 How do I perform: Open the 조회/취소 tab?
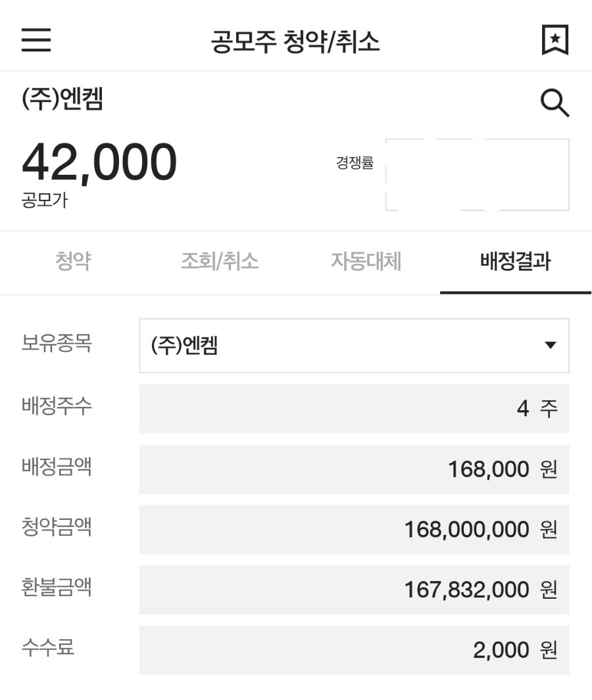coord(220,261)
